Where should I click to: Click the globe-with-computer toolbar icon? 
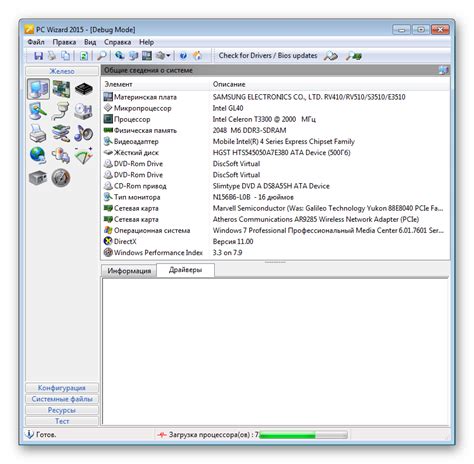(119, 56)
